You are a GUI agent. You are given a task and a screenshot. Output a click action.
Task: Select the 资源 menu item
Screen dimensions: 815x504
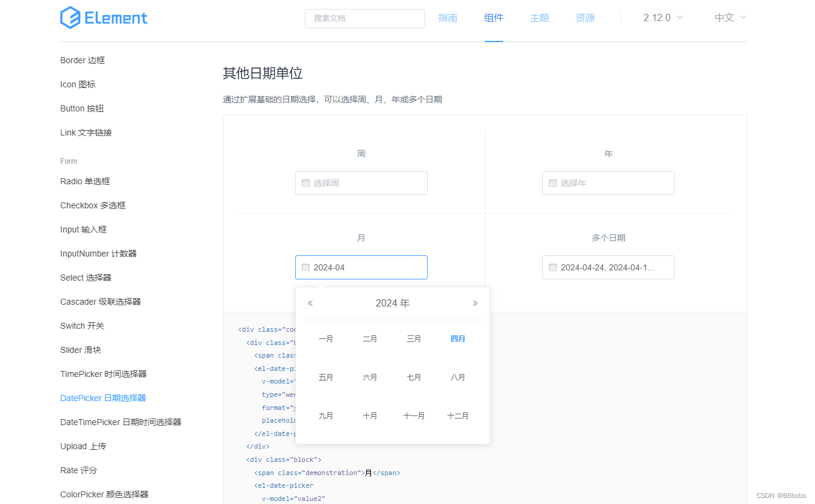click(x=584, y=17)
